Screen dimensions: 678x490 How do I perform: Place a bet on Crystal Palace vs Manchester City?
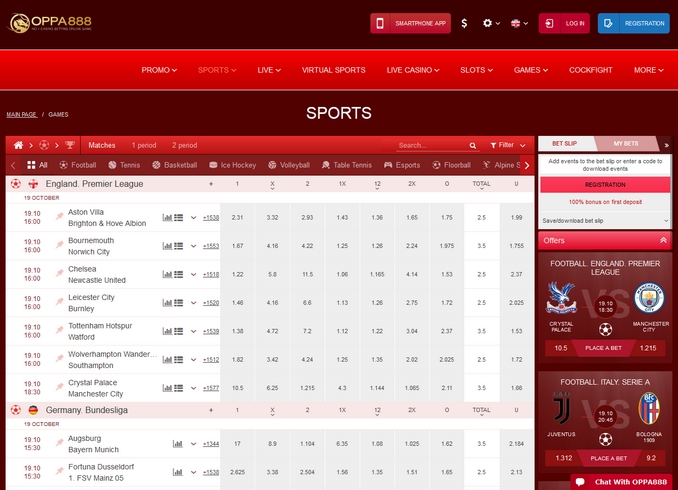point(603,348)
